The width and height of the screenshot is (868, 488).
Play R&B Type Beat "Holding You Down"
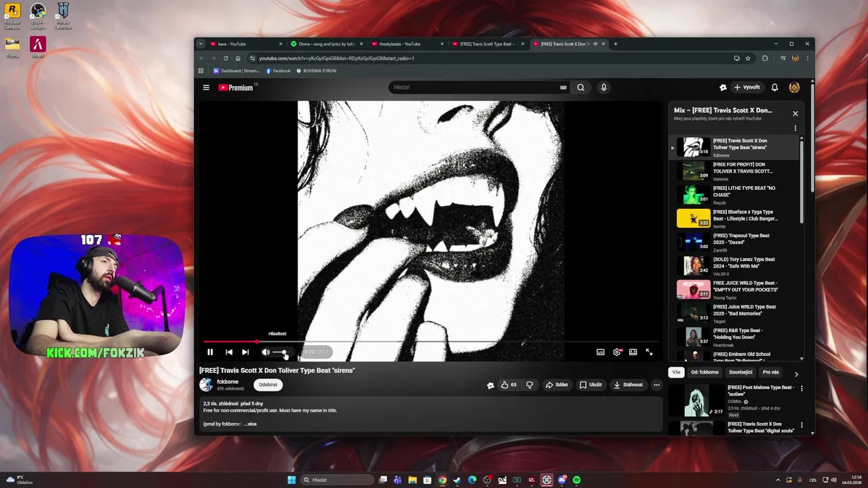click(x=736, y=337)
